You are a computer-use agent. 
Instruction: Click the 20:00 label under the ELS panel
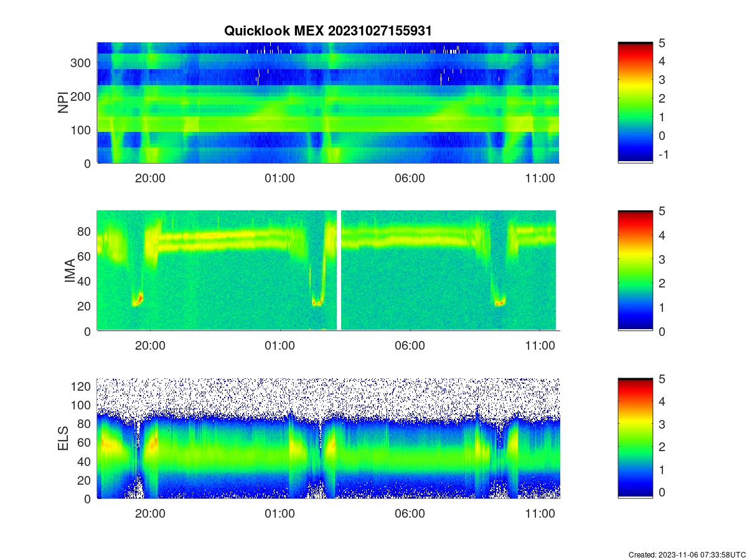pyautogui.click(x=150, y=514)
